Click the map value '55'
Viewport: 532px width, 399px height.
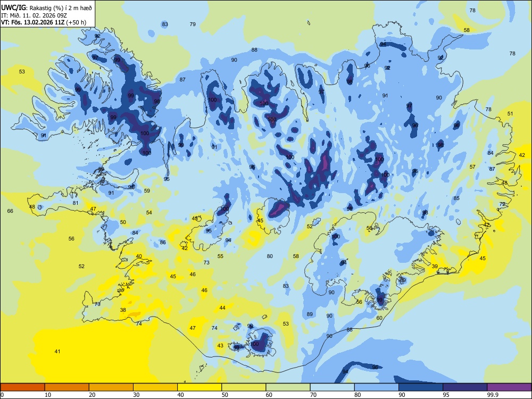coord(221,256)
